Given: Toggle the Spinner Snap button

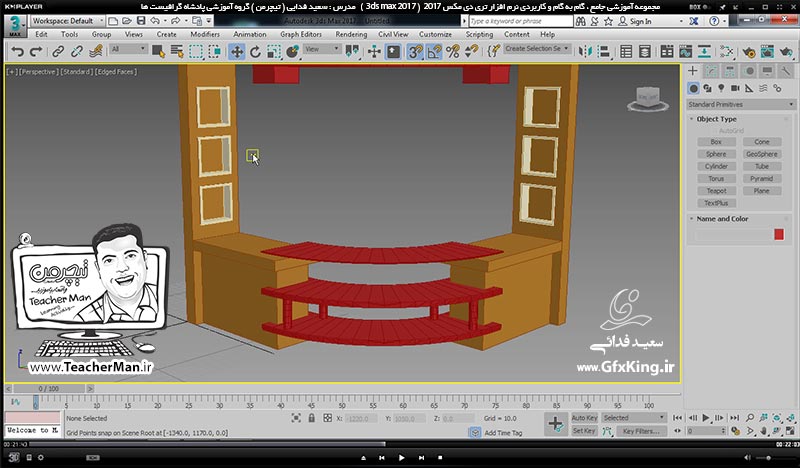Looking at the screenshot, I should 471,52.
